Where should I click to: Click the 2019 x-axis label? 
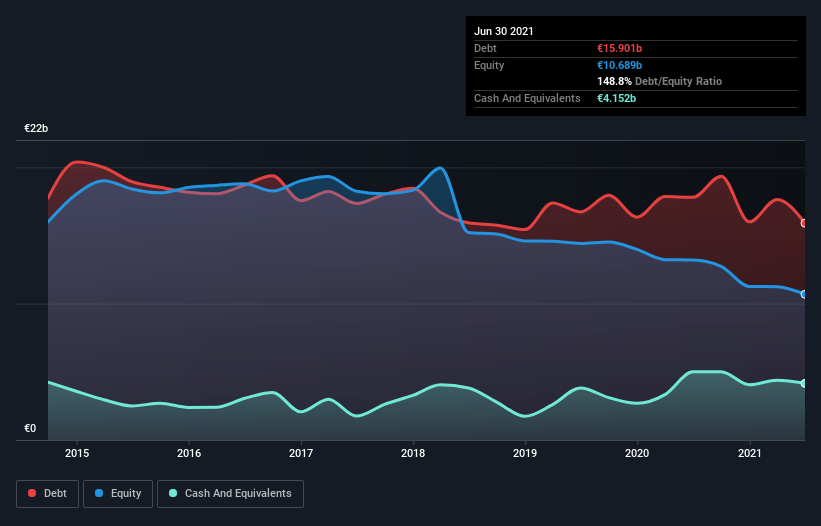pos(525,453)
